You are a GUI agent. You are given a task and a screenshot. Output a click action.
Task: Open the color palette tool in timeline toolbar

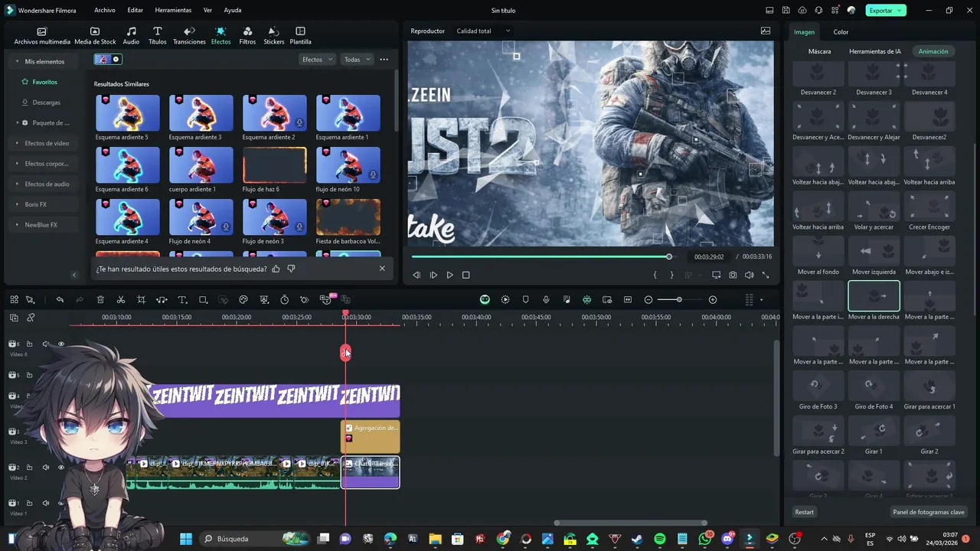click(x=243, y=299)
